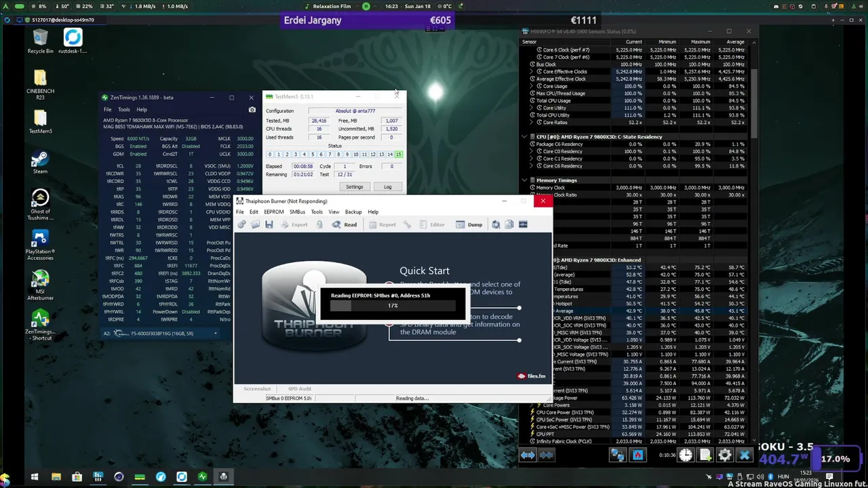Open the File menu in Thaiphoon Burner
Image resolution: width=868 pixels, height=488 pixels.
click(239, 212)
